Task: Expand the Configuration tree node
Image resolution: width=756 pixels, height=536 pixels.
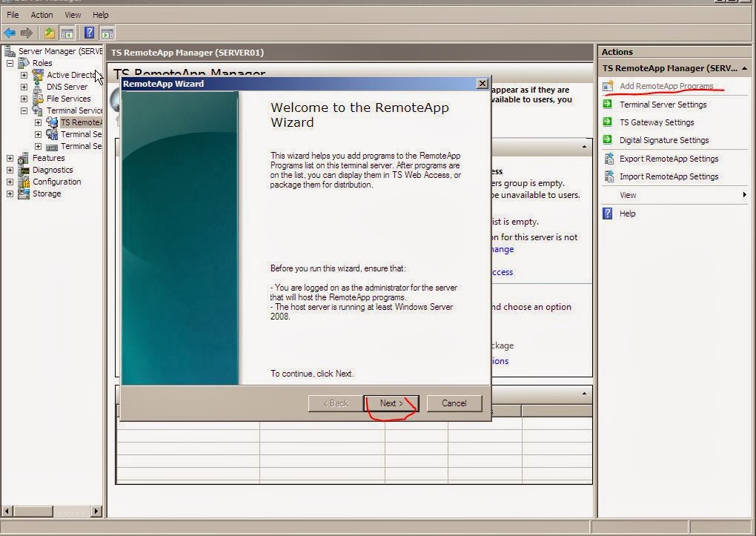Action: pos(10,182)
